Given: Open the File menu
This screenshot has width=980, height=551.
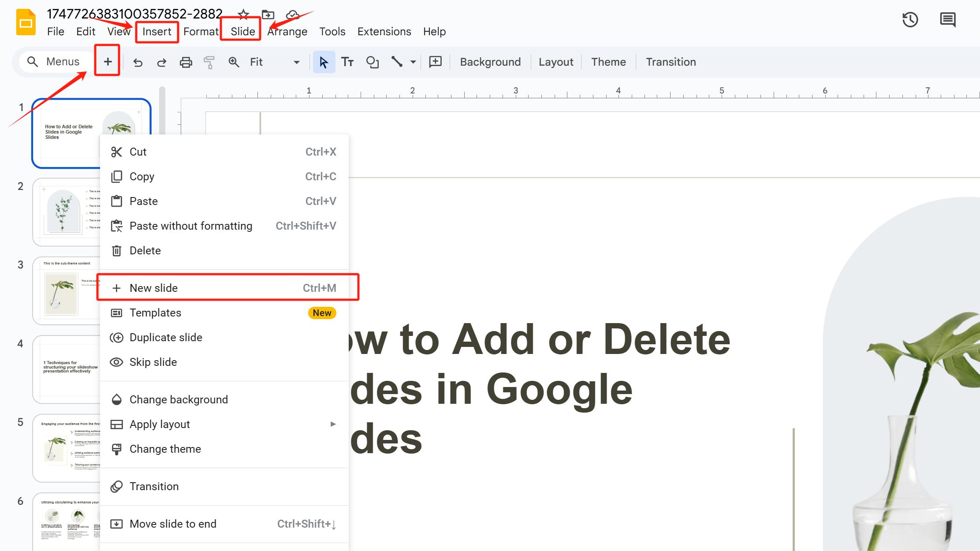Looking at the screenshot, I should tap(56, 32).
